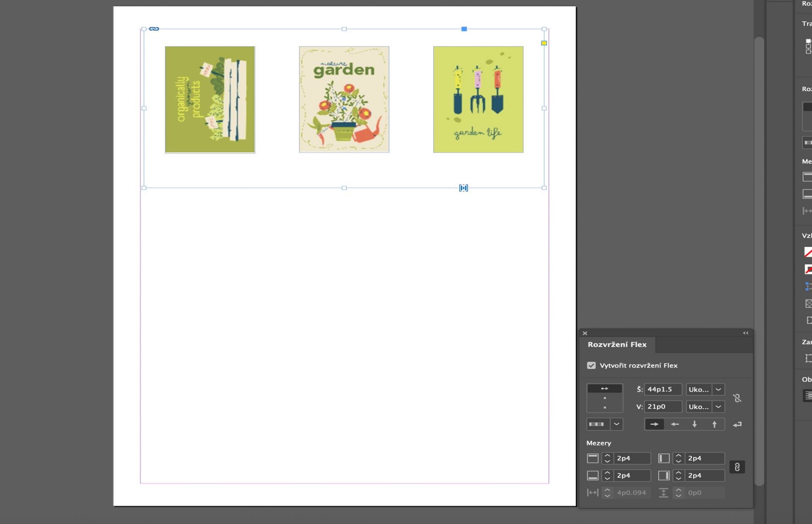Image resolution: width=812 pixels, height=524 pixels.
Task: Select top alignment in the alignment grid
Action: pos(605,389)
